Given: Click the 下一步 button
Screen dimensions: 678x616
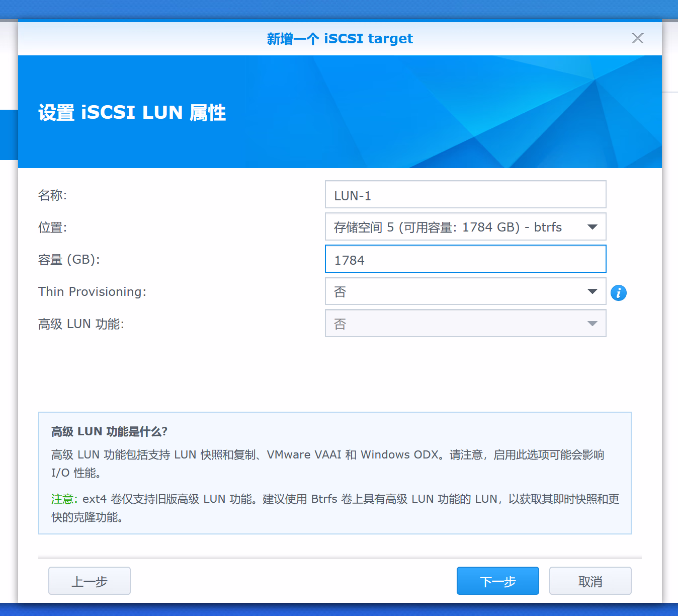Looking at the screenshot, I should point(497,581).
